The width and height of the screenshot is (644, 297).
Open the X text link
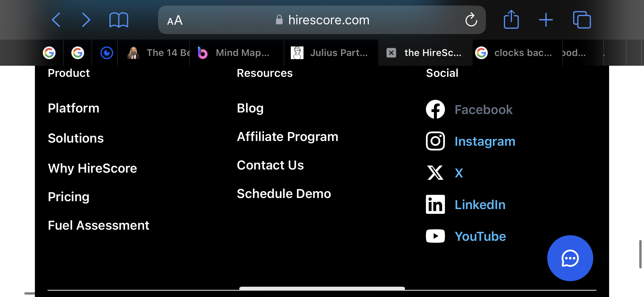(459, 173)
